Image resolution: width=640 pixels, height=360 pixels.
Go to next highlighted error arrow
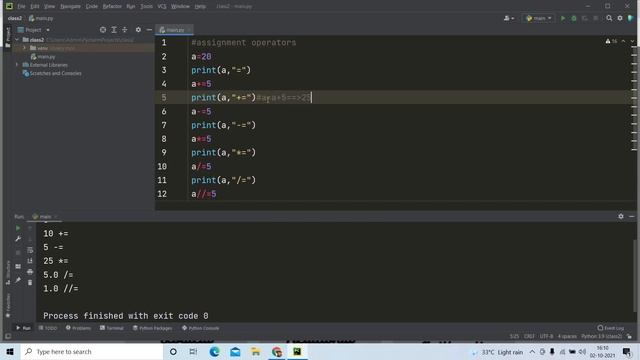(x=632, y=41)
